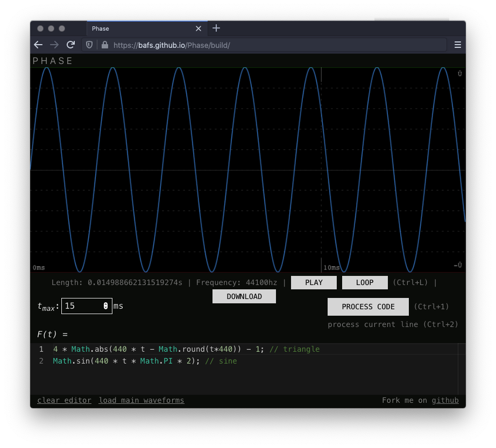The image size is (496, 448).
Task: Click the shield tracking protection icon
Action: click(90, 45)
